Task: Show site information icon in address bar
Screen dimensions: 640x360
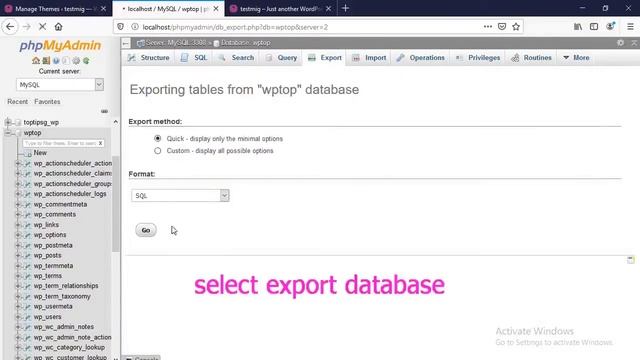Action: pyautogui.click(x=135, y=27)
